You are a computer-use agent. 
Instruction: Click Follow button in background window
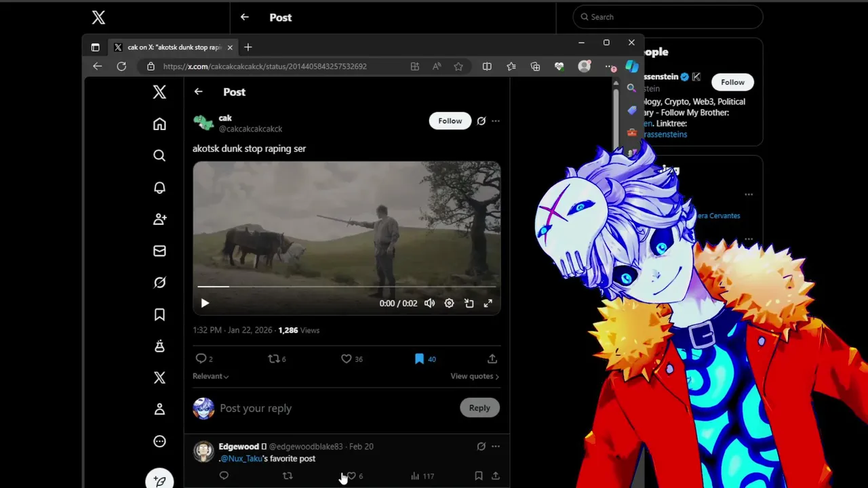coord(732,82)
